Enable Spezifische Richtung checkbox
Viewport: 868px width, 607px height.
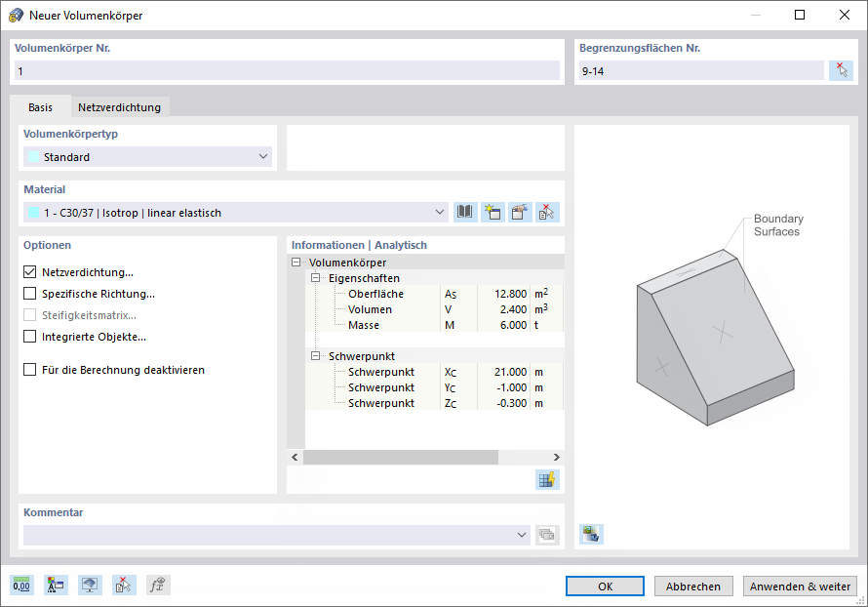pyautogui.click(x=30, y=294)
